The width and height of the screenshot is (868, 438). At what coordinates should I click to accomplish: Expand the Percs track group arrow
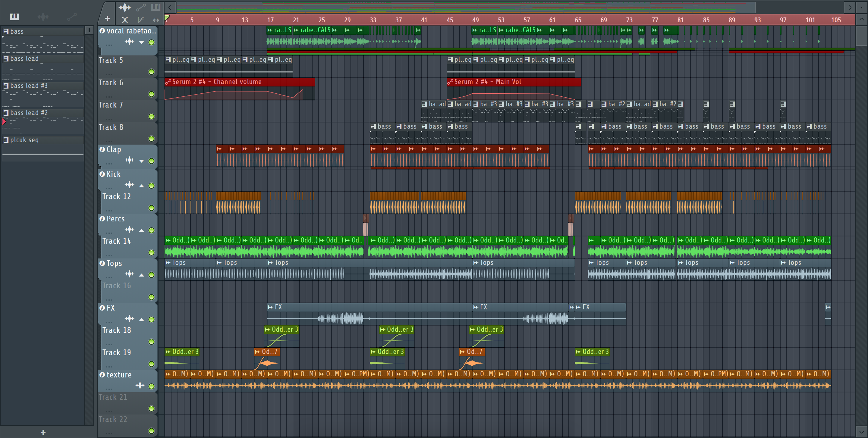point(142,230)
